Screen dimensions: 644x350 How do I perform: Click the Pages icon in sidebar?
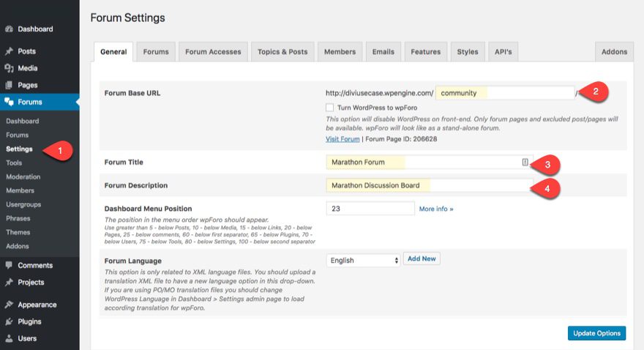(9, 85)
